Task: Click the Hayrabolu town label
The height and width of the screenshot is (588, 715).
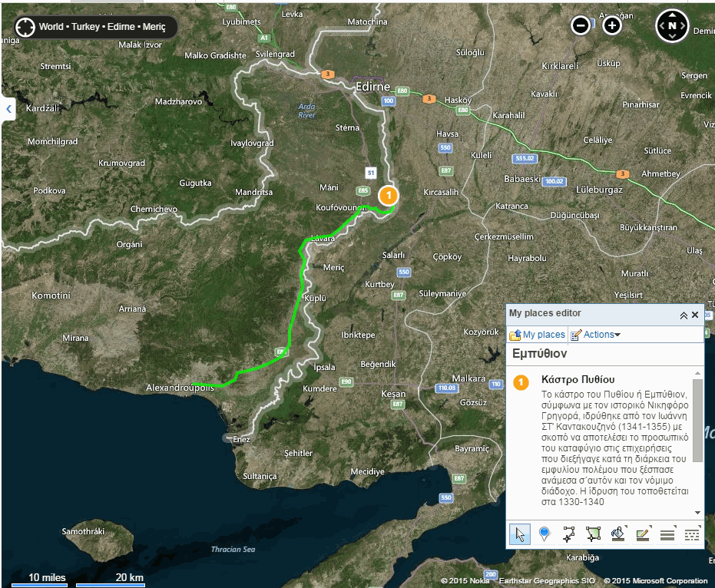Action: 527,258
